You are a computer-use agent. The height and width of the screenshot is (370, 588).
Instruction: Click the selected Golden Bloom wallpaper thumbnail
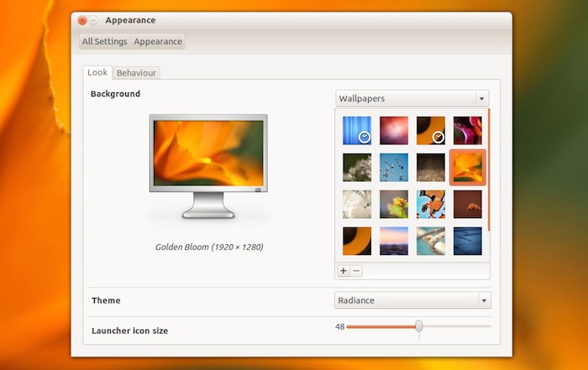coord(467,168)
